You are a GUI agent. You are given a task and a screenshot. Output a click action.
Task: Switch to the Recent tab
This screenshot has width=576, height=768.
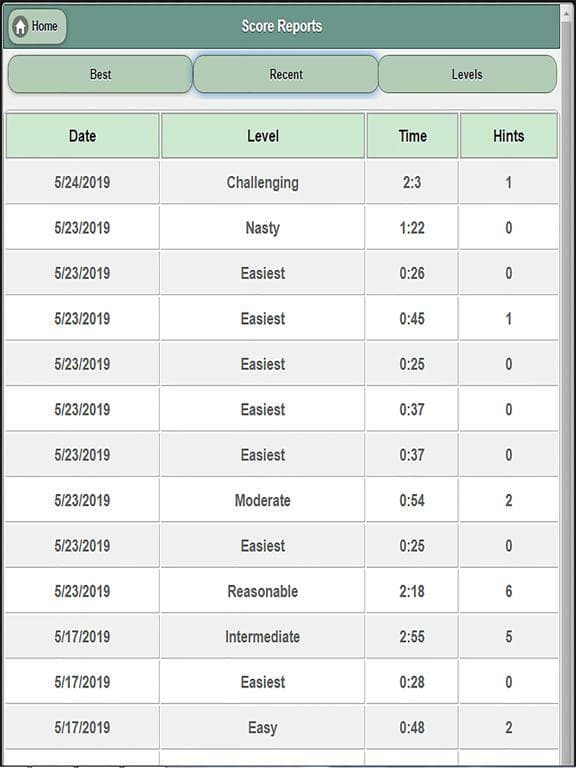(286, 74)
